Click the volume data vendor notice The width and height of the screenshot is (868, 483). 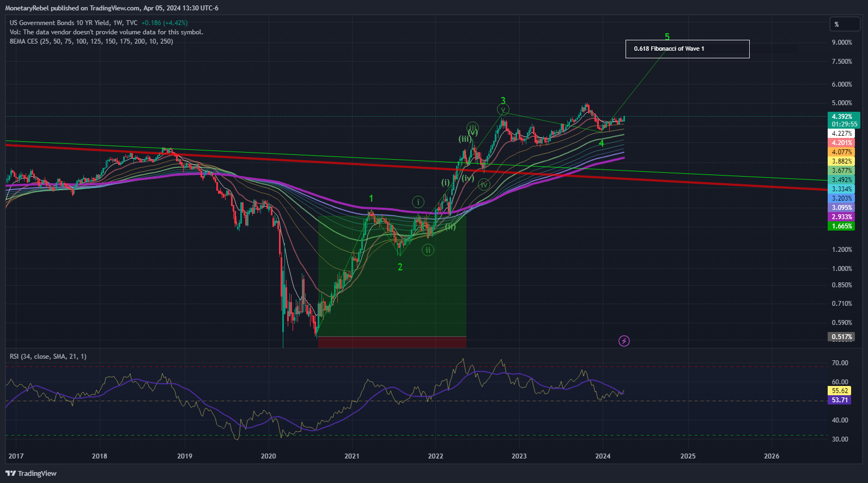pyautogui.click(x=106, y=32)
